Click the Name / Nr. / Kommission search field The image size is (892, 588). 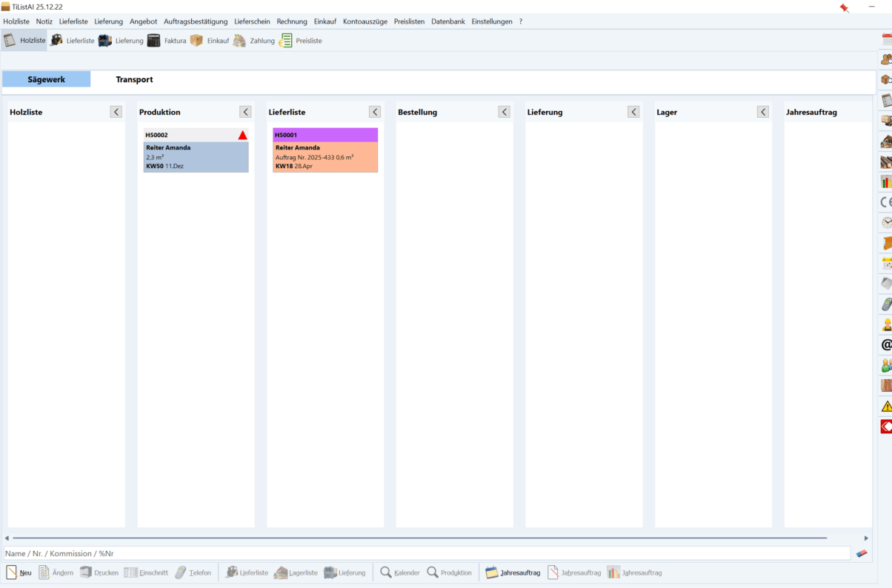pyautogui.click(x=426, y=553)
